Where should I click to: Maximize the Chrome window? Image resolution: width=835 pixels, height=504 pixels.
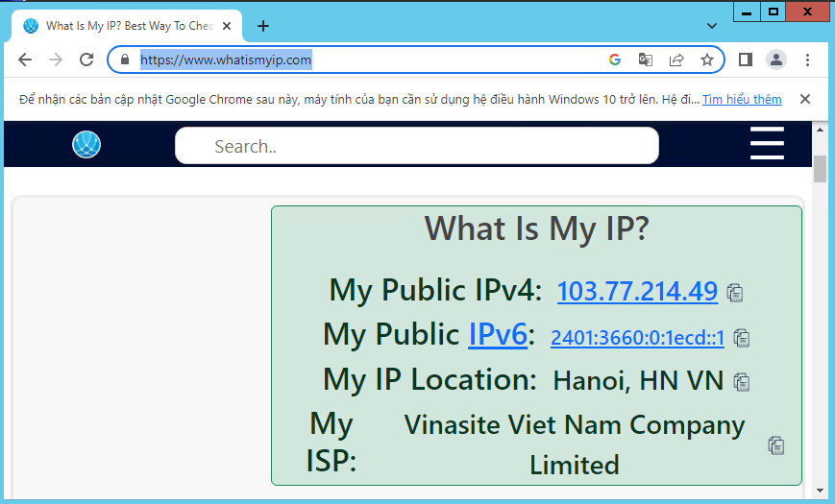(x=774, y=12)
